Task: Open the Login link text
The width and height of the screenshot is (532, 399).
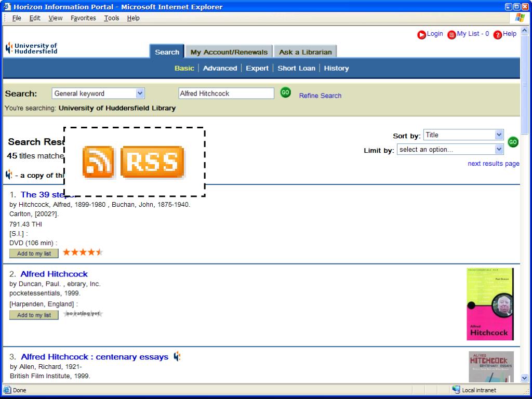Action: click(435, 34)
